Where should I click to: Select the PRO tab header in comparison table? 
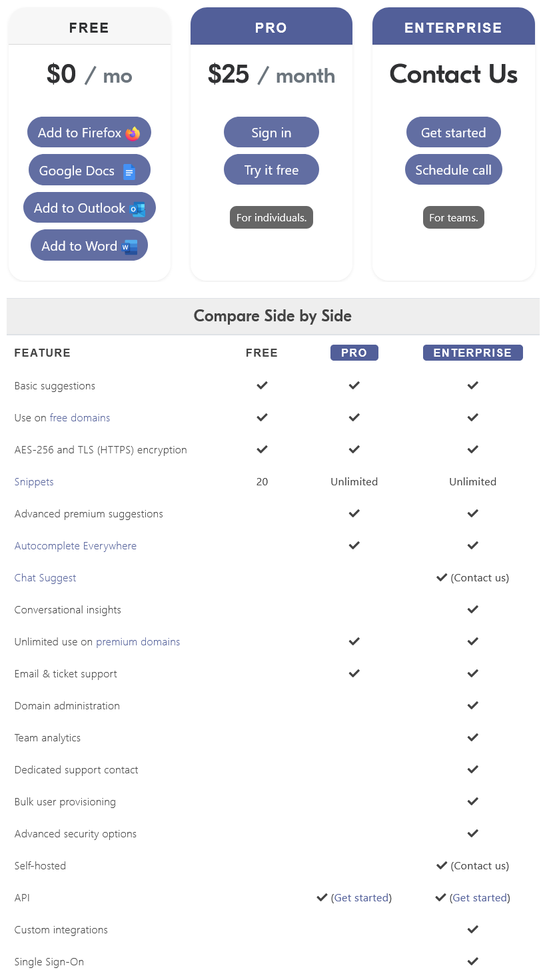pyautogui.click(x=354, y=353)
